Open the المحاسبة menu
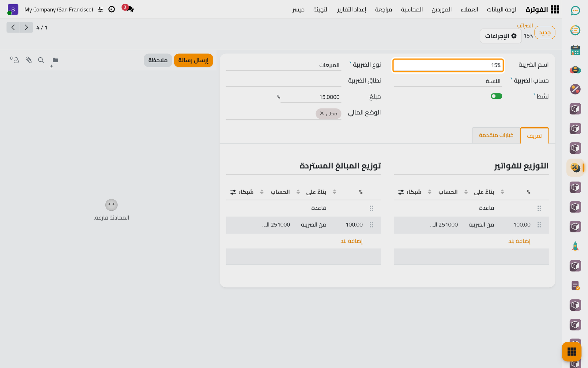Viewport: 588px width, 368px height. [412, 10]
